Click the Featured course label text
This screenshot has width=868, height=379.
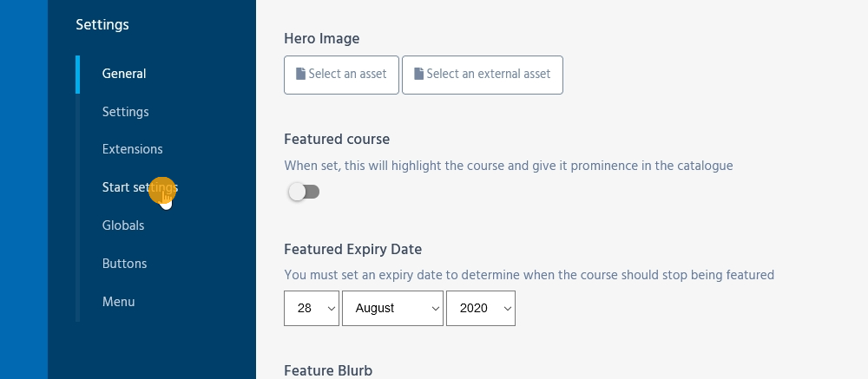coord(337,139)
